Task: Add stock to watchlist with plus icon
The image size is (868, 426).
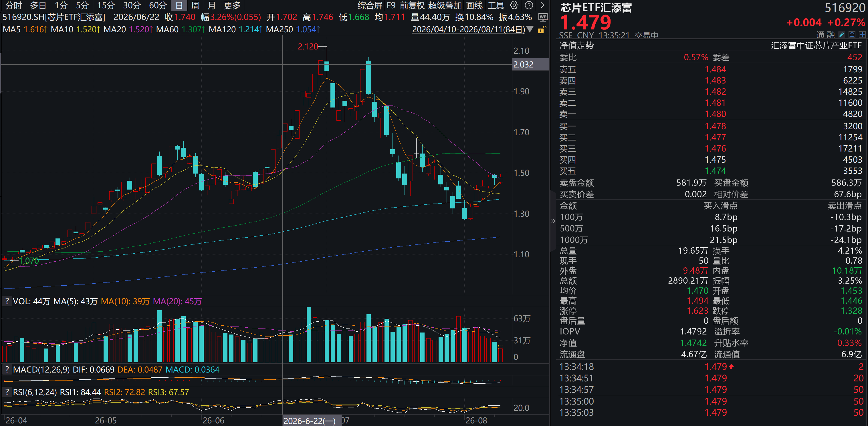Action: click(862, 35)
